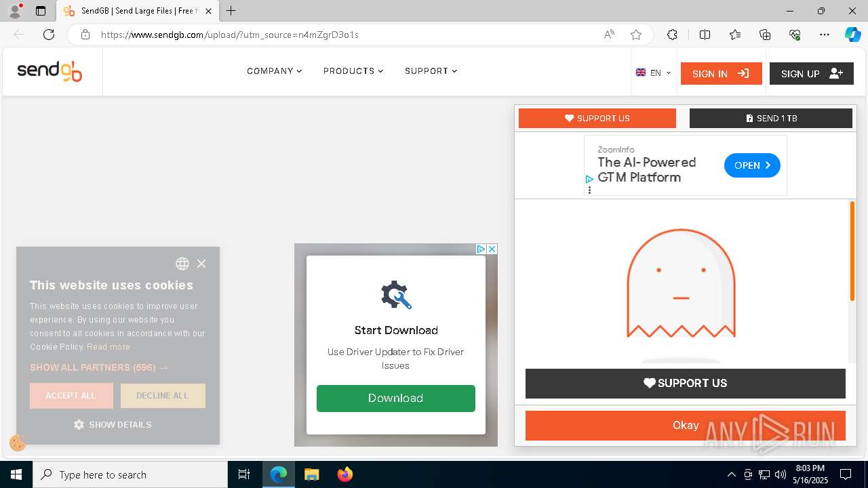Image resolution: width=868 pixels, height=488 pixels.
Task: Open Favorites list icon
Action: click(x=735, y=35)
